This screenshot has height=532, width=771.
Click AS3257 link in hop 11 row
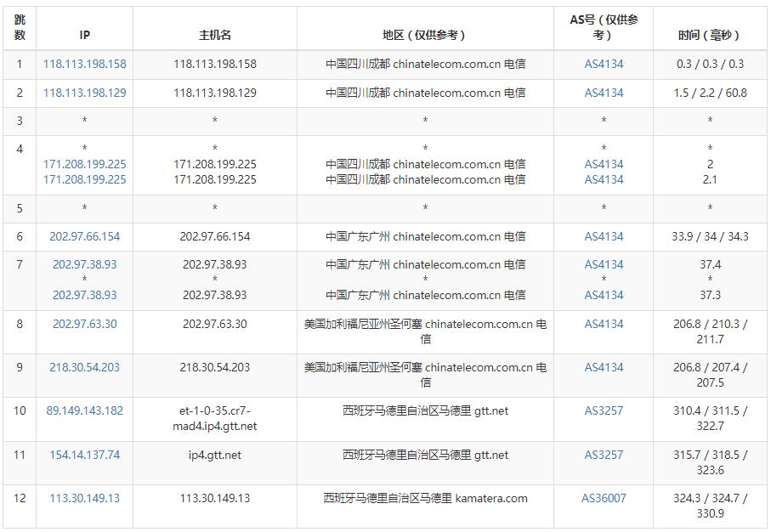point(604,455)
